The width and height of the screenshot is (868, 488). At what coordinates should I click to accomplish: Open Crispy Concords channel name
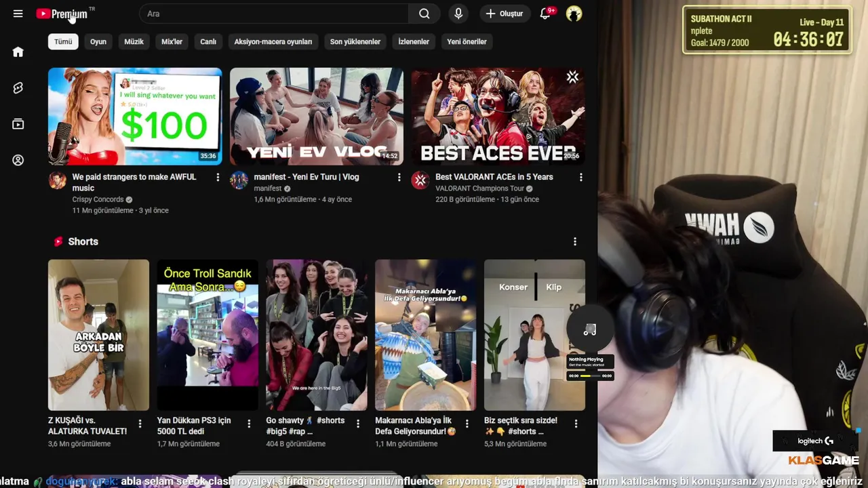click(98, 199)
